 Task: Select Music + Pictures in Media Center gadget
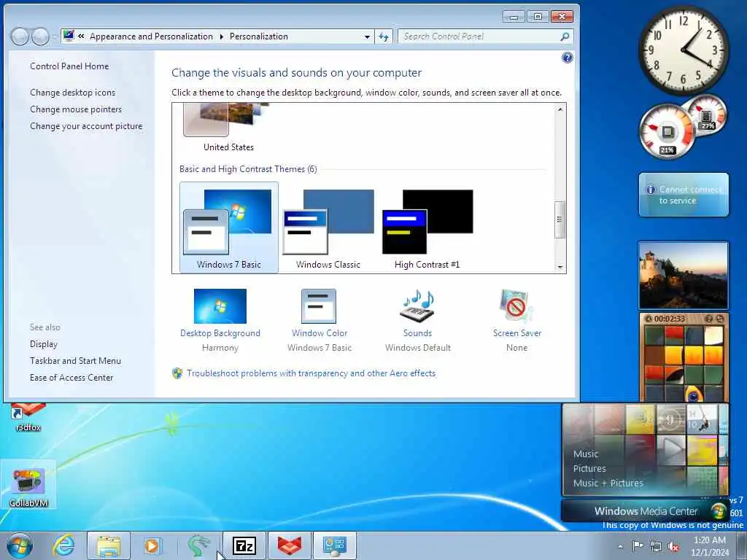(608, 483)
